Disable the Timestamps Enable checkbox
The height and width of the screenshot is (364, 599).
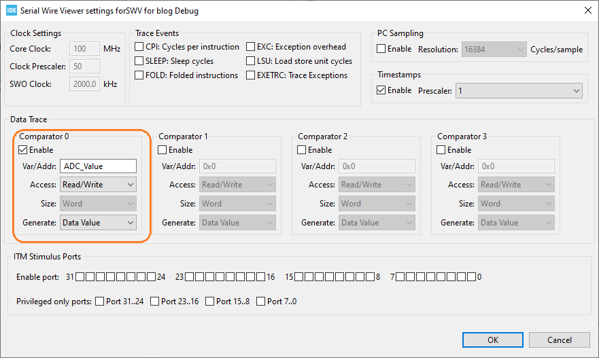coord(381,90)
